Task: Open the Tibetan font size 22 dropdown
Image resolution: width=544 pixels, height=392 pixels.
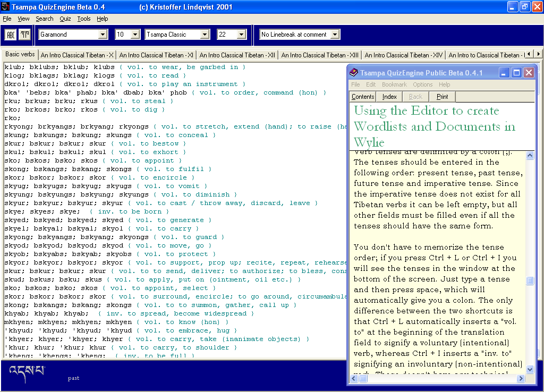Action: coord(242,35)
